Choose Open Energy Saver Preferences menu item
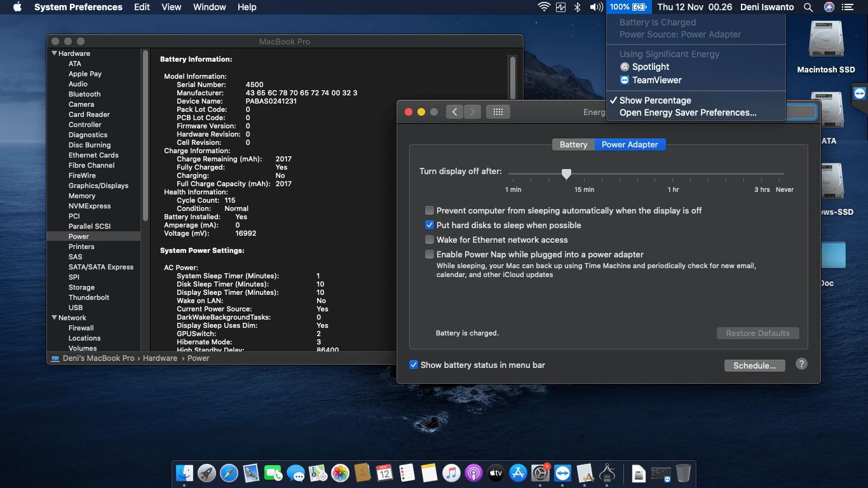 (688, 112)
